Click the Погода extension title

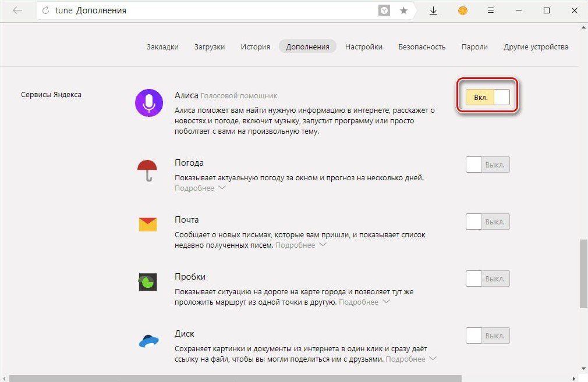click(x=189, y=163)
